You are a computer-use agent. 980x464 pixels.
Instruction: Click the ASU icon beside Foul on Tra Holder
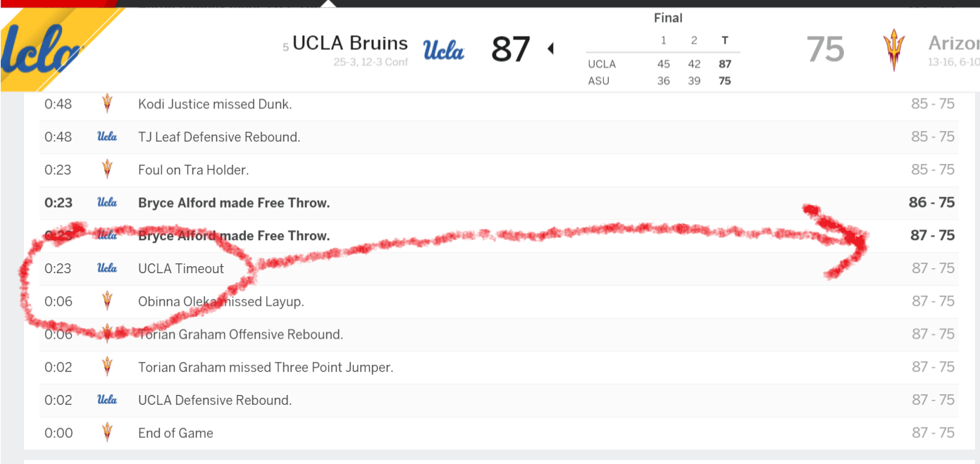tap(107, 170)
